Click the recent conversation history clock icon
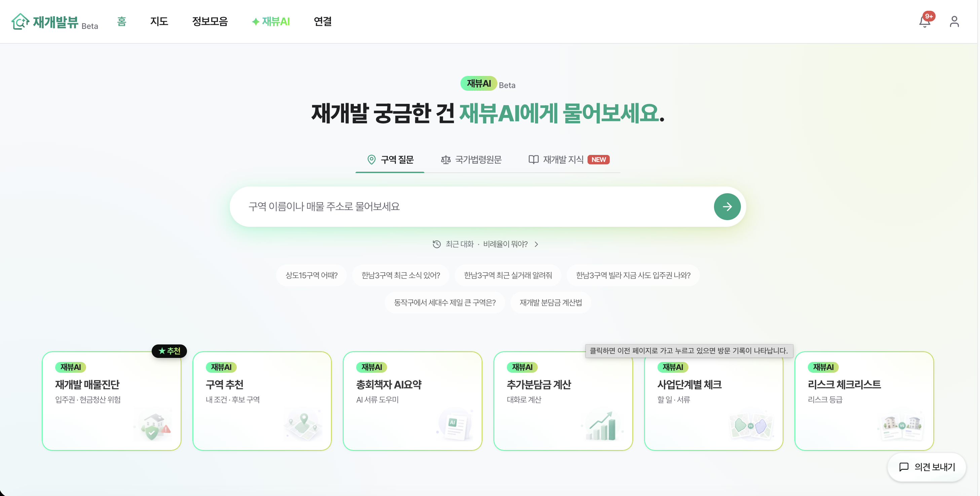This screenshot has height=496, width=980. pos(437,244)
